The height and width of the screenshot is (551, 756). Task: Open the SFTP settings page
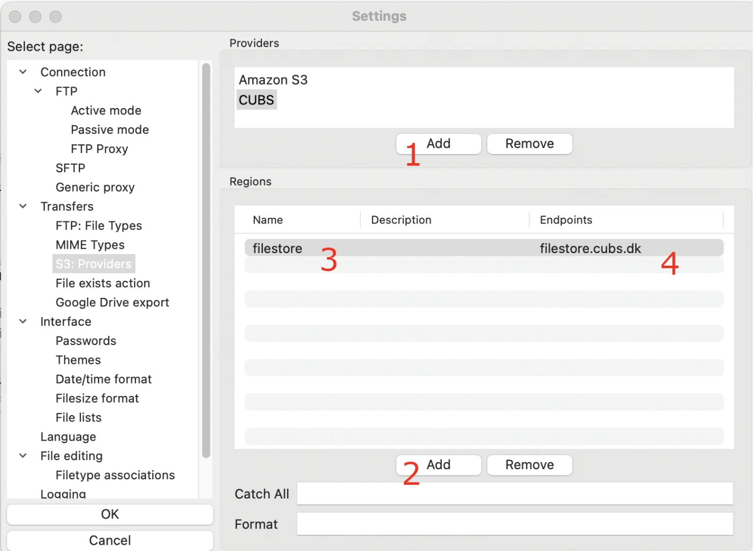(70, 168)
